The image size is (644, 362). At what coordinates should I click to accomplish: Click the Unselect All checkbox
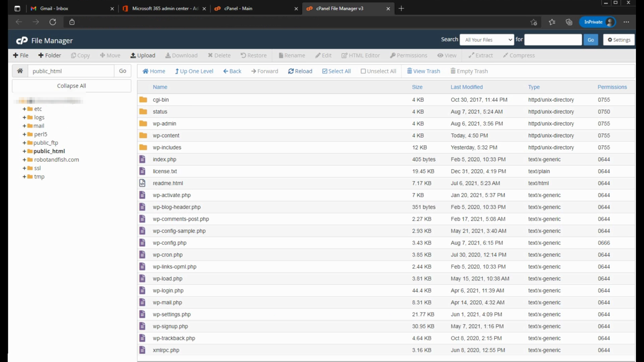(x=363, y=71)
